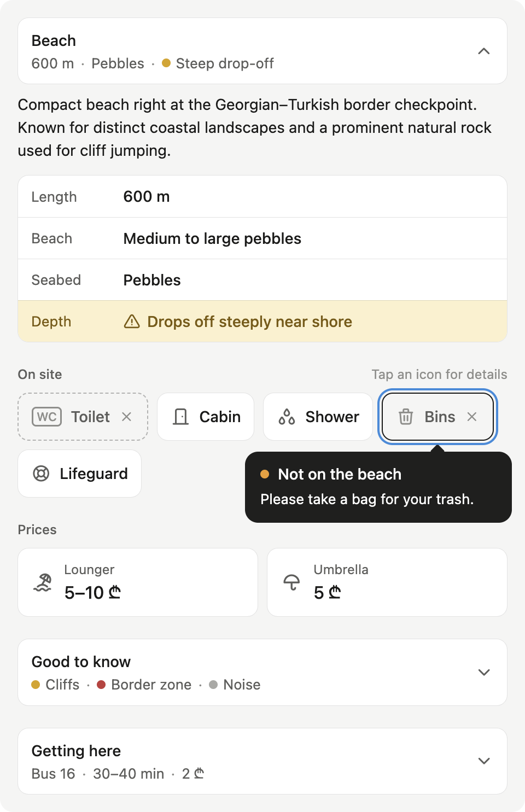Screen dimensions: 525x812
Task: Tap the Lounger beach chair icon
Action: coord(43,582)
